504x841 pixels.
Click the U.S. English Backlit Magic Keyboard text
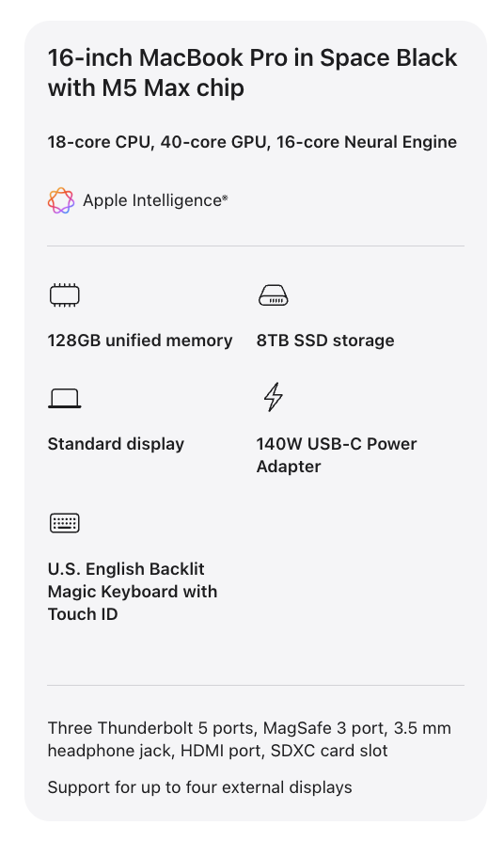[x=133, y=591]
